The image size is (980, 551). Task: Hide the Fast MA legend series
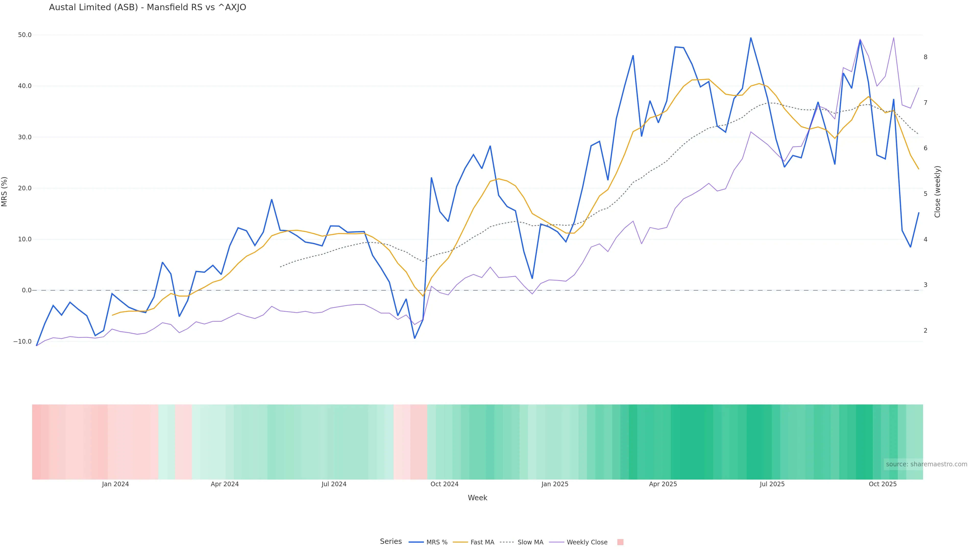coord(482,542)
